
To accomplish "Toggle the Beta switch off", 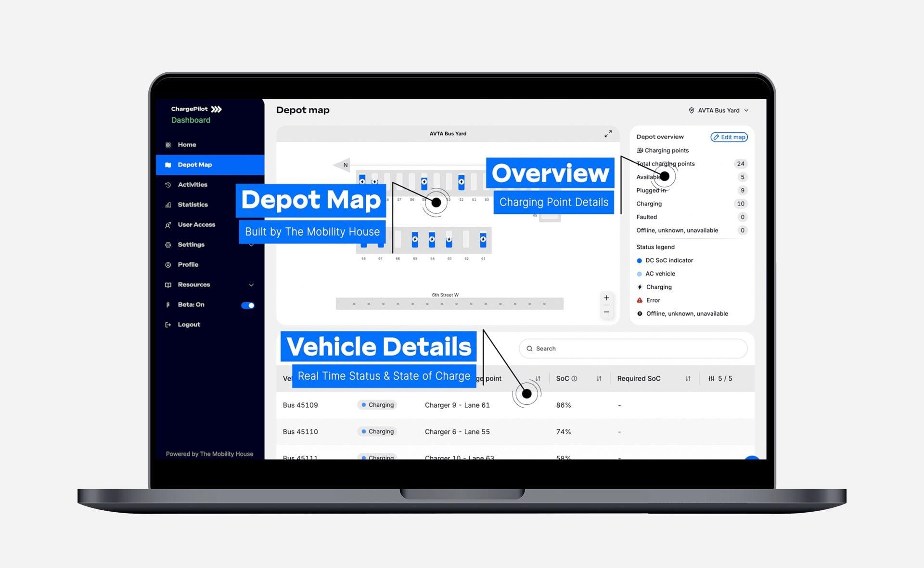I will tap(248, 305).
